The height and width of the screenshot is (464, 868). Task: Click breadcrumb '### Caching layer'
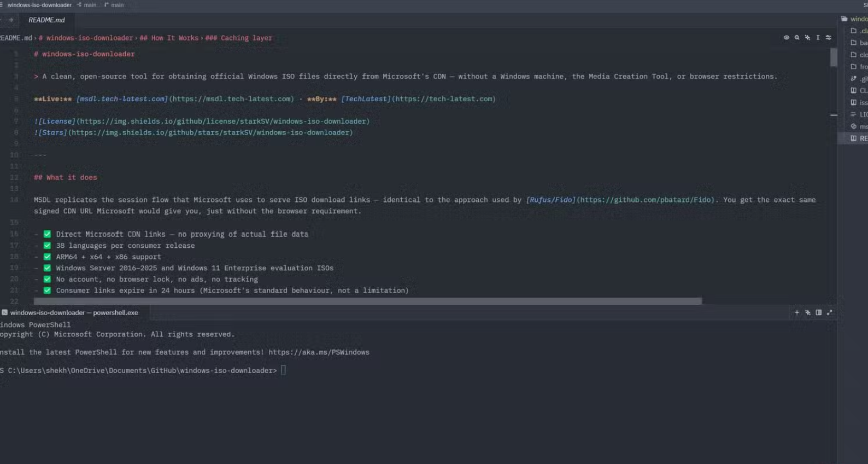[x=238, y=38]
